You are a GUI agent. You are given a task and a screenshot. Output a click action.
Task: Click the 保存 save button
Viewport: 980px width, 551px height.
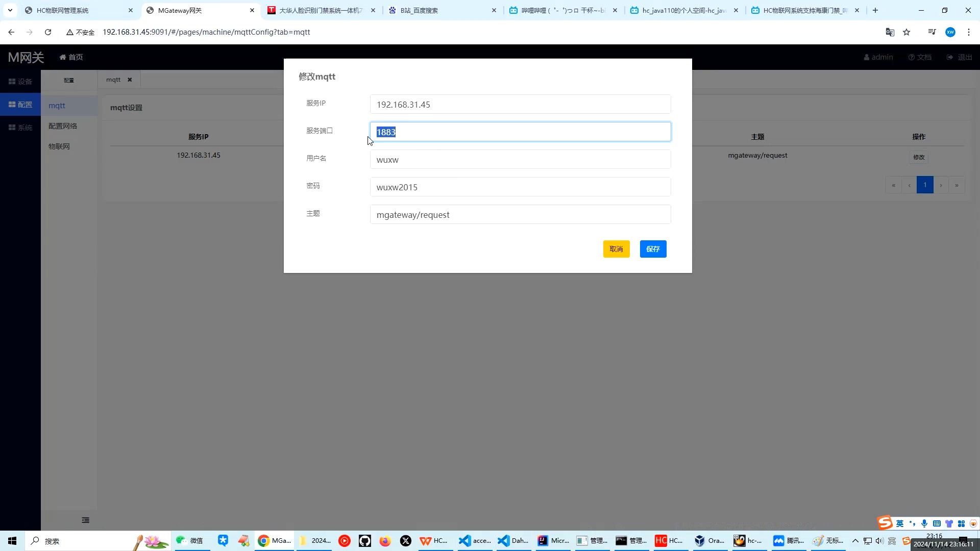(653, 249)
